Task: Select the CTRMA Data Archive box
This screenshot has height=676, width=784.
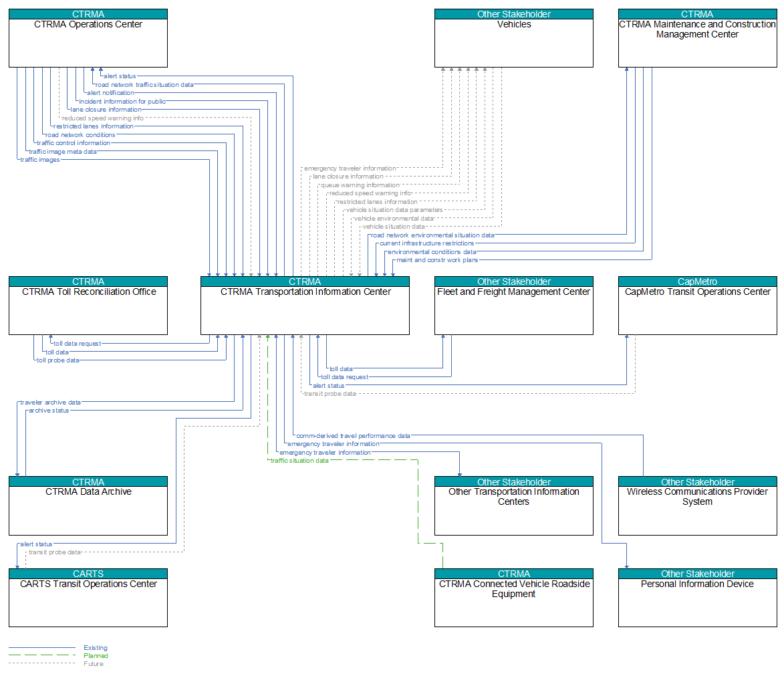Action: [88, 506]
